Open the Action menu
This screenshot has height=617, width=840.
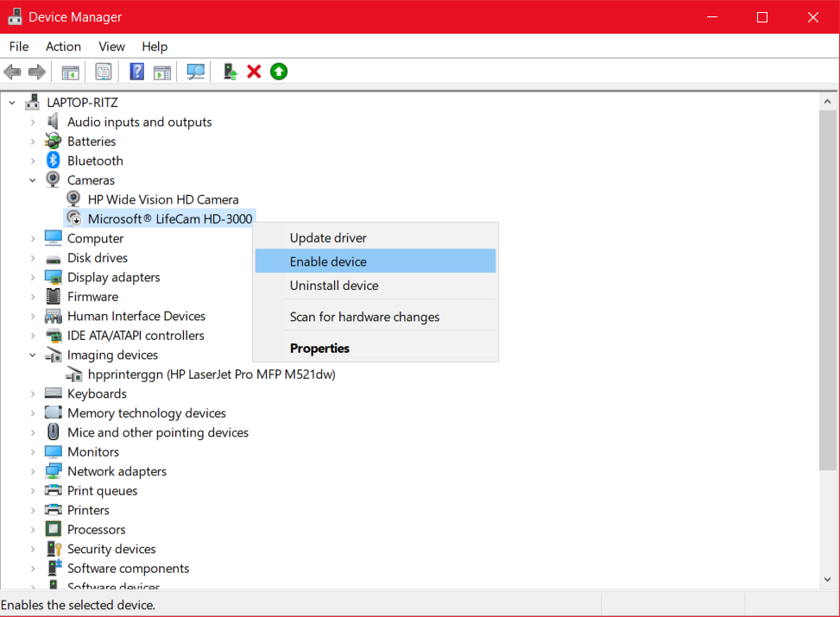pyautogui.click(x=63, y=47)
